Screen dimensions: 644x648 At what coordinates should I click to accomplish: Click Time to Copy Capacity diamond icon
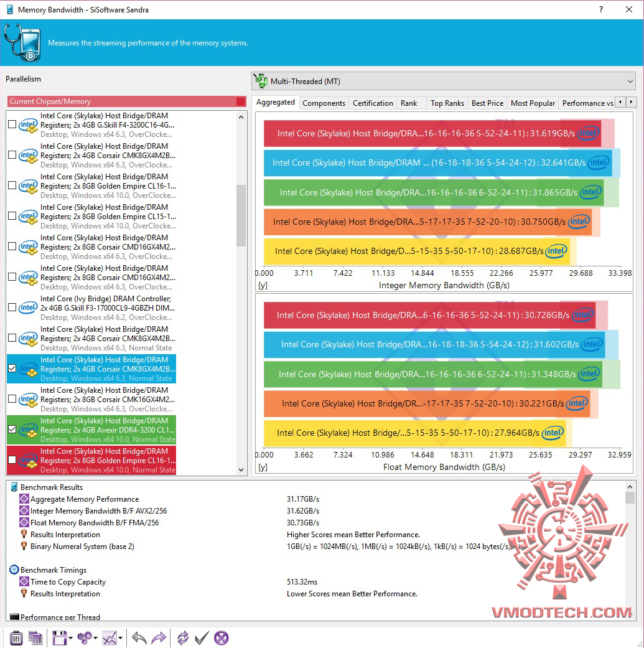pyautogui.click(x=24, y=582)
